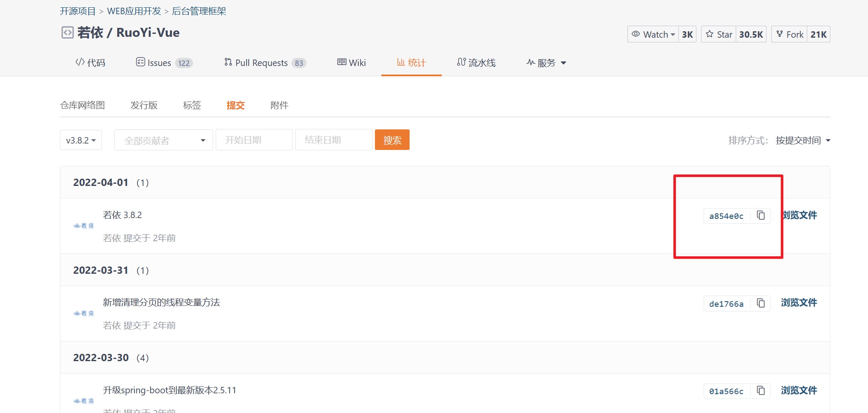Click commit hash de1766a
This screenshot has height=413, width=868.
[x=726, y=304]
